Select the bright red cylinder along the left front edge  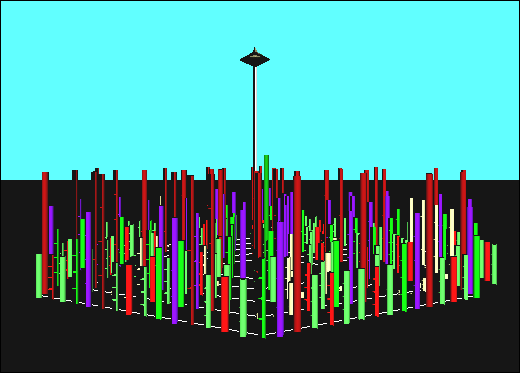129,290
